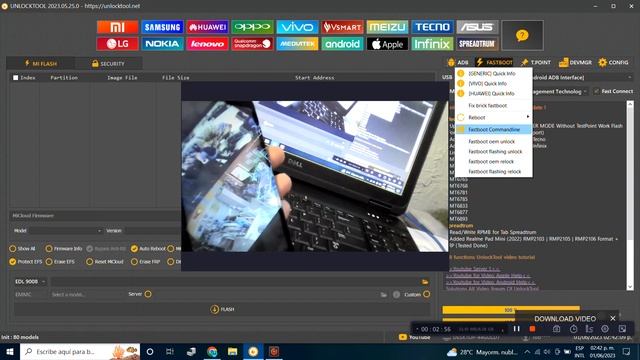This screenshot has width=640, height=360.
Task: Choose [GENERIC] Quick Info menu item
Action: [493, 73]
